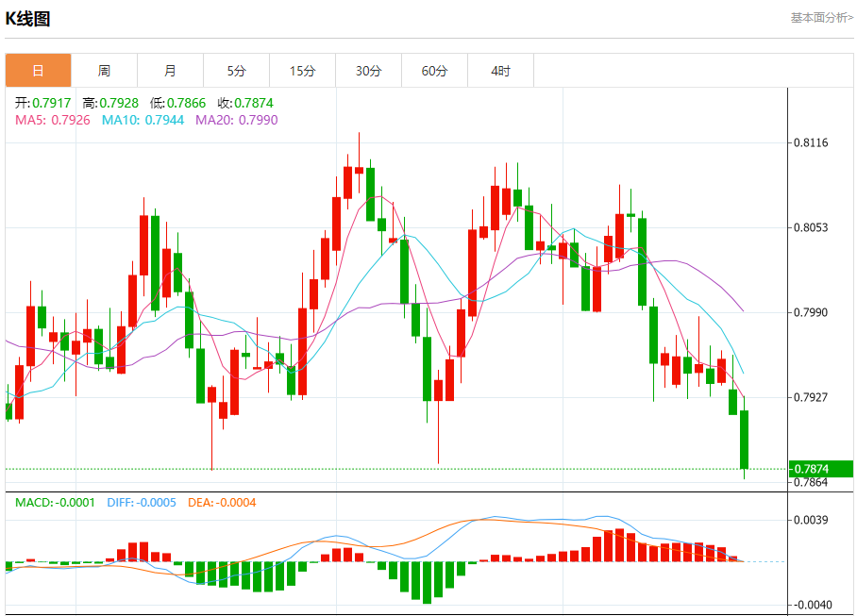Choose the 30分 chart interval

(x=368, y=71)
